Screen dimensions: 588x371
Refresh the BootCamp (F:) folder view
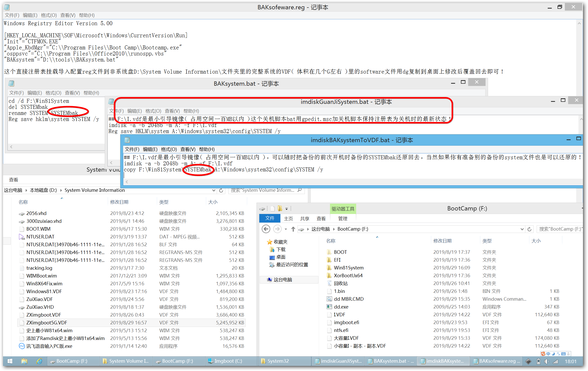pyautogui.click(x=529, y=229)
